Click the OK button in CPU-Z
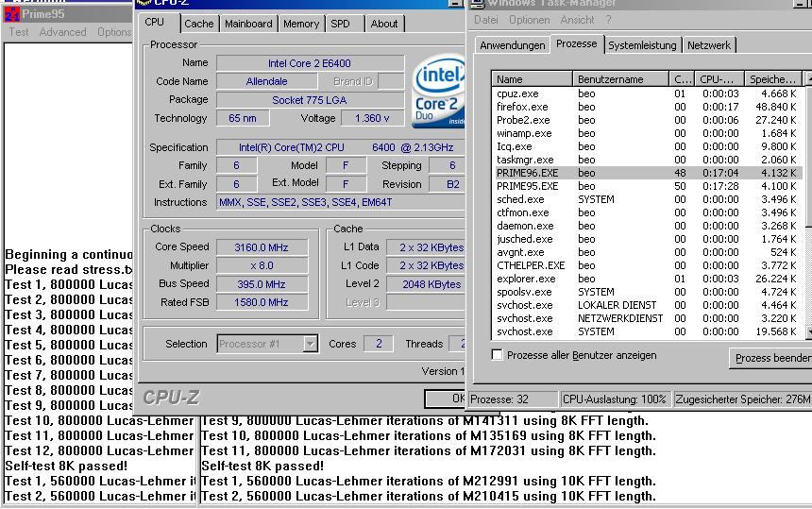Image resolution: width=812 pixels, height=509 pixels. [x=445, y=399]
